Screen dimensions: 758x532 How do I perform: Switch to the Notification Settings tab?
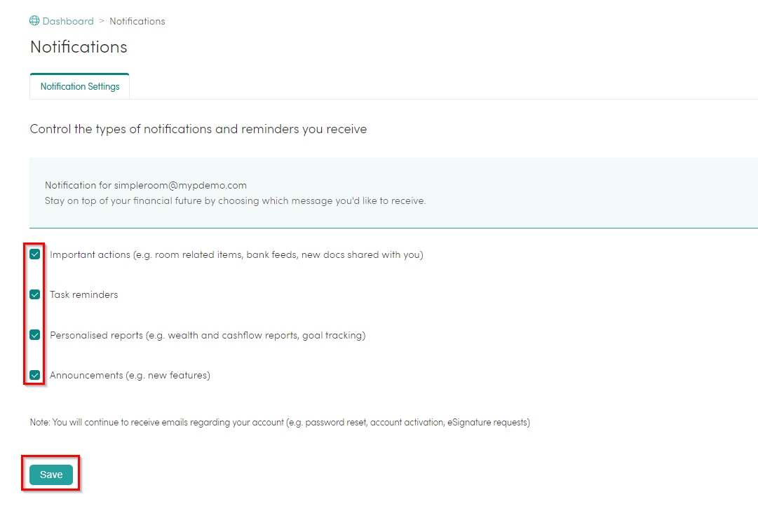[x=80, y=86]
